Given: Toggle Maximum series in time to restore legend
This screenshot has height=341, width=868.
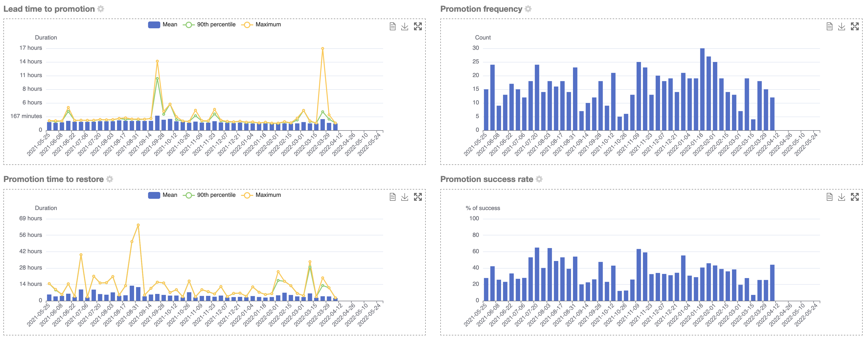Looking at the screenshot, I should tap(261, 195).
